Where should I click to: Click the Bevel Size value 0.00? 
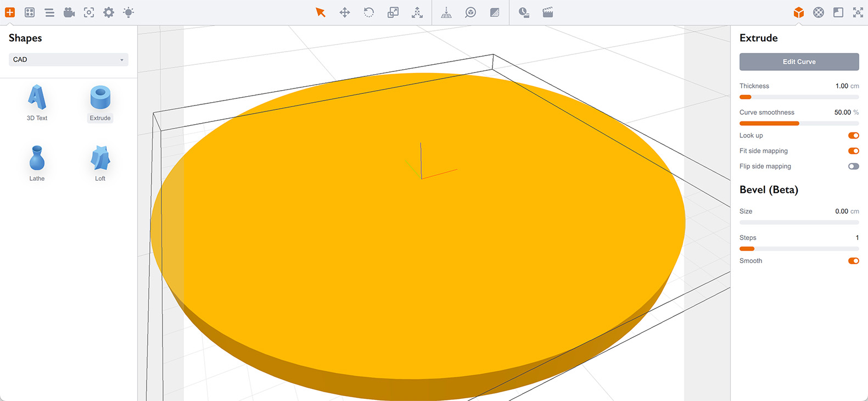pyautogui.click(x=842, y=211)
